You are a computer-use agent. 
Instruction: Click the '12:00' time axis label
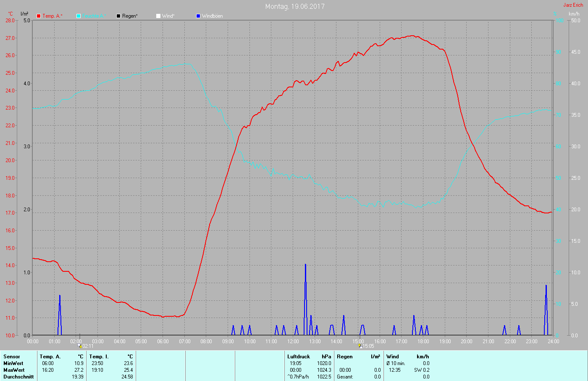click(x=293, y=342)
